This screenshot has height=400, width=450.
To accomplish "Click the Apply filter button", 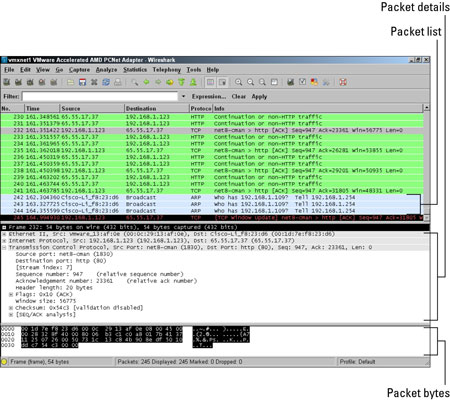I will [259, 96].
